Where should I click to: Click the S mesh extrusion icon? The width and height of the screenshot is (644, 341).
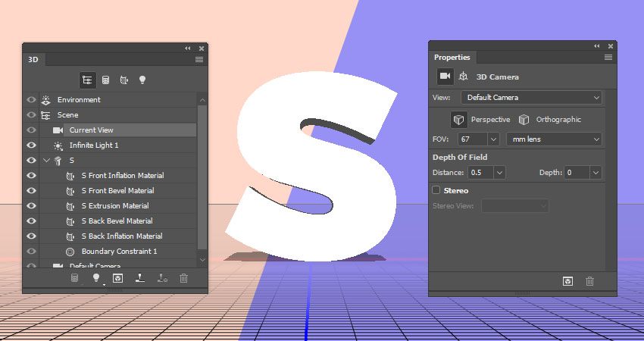[58, 161]
